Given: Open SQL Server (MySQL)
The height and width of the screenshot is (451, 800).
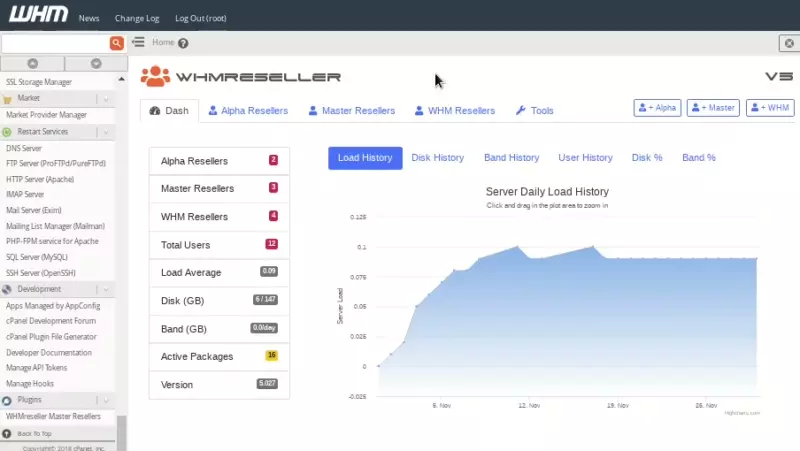Looking at the screenshot, I should coord(37,257).
